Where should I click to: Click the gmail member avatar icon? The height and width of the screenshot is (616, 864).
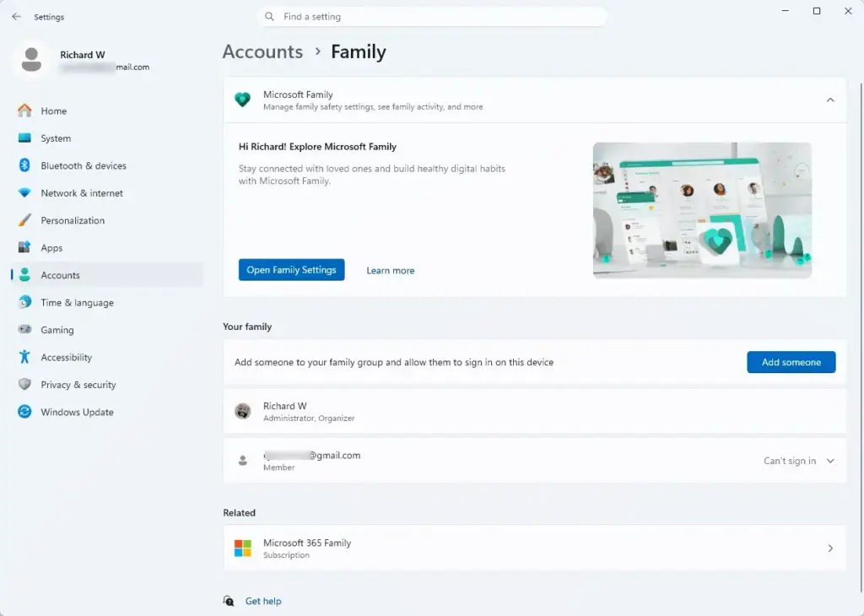(x=242, y=461)
